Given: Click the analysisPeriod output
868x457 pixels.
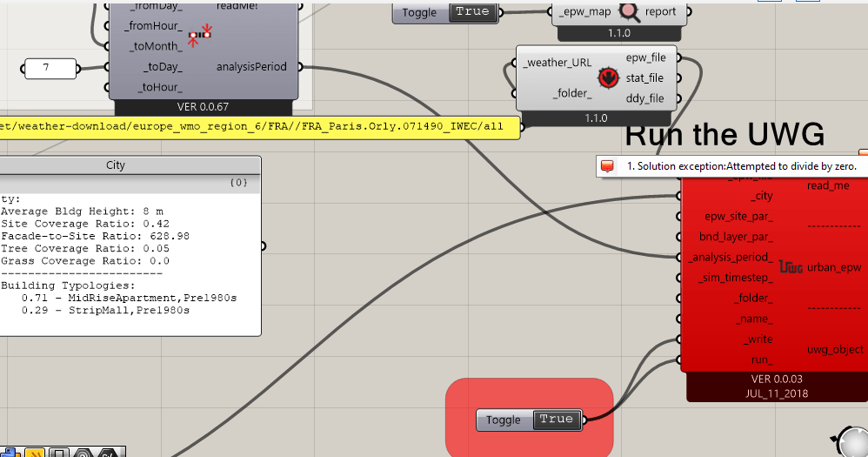Looking at the screenshot, I should tap(251, 67).
